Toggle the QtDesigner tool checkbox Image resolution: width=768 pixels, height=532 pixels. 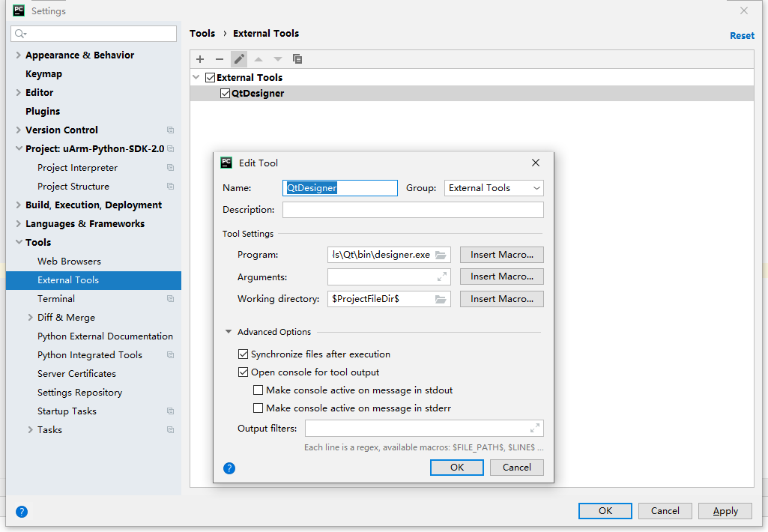tap(225, 93)
